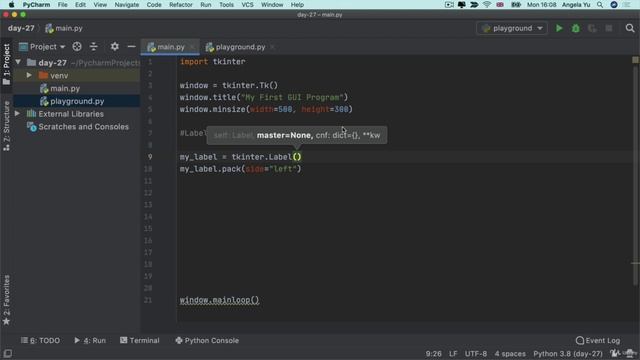Click the Wi-Fi status icon
640x360 pixels.
click(487, 5)
